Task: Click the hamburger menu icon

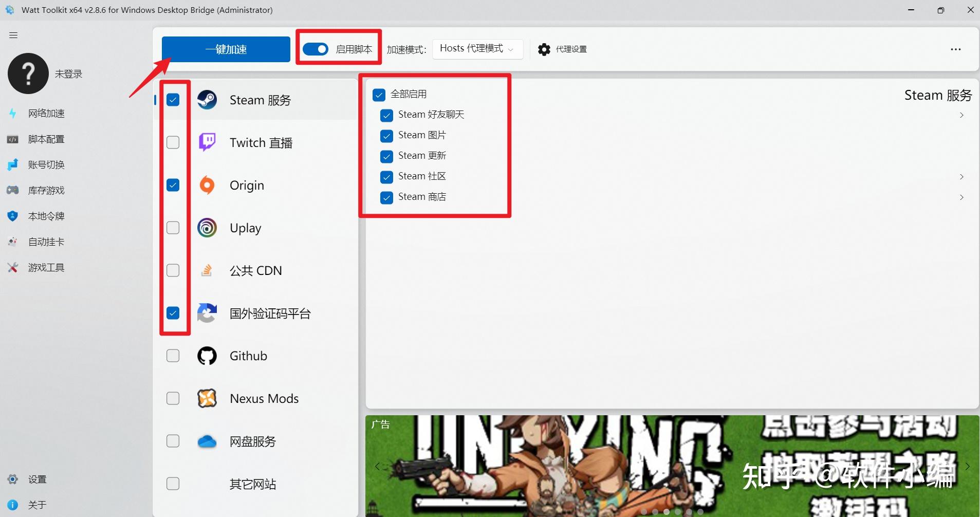Action: tap(13, 35)
